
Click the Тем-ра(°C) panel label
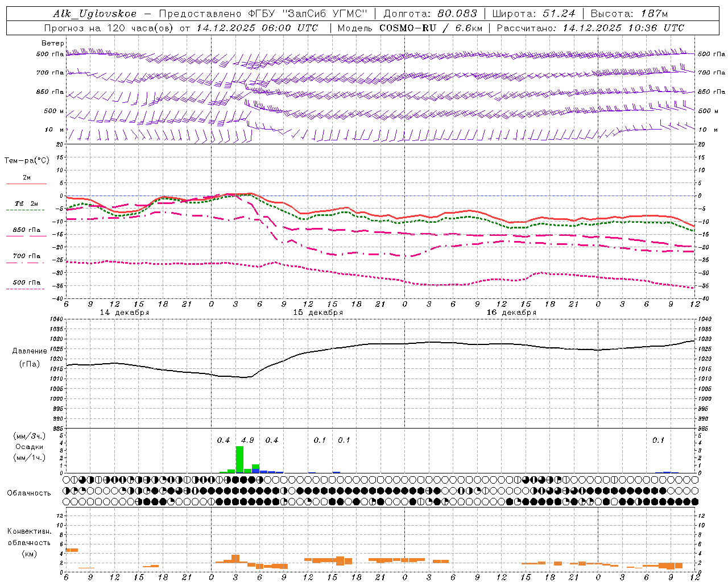[x=27, y=161]
